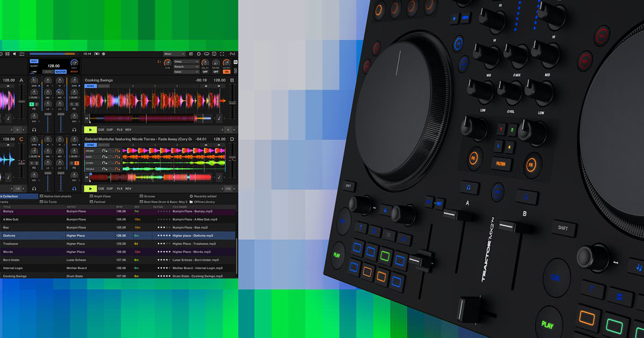Turn on the DELAY effect

(205, 71)
